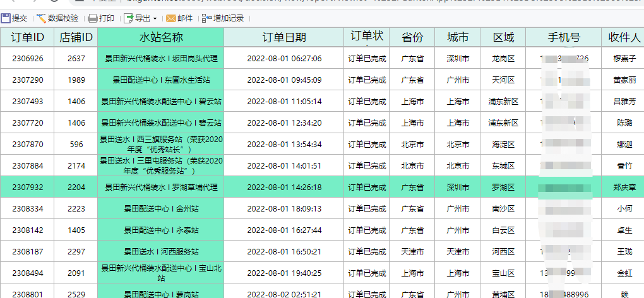Viewport: 644px width, 298px height.
Task: Click region cell 天河区
Action: pyautogui.click(x=503, y=80)
